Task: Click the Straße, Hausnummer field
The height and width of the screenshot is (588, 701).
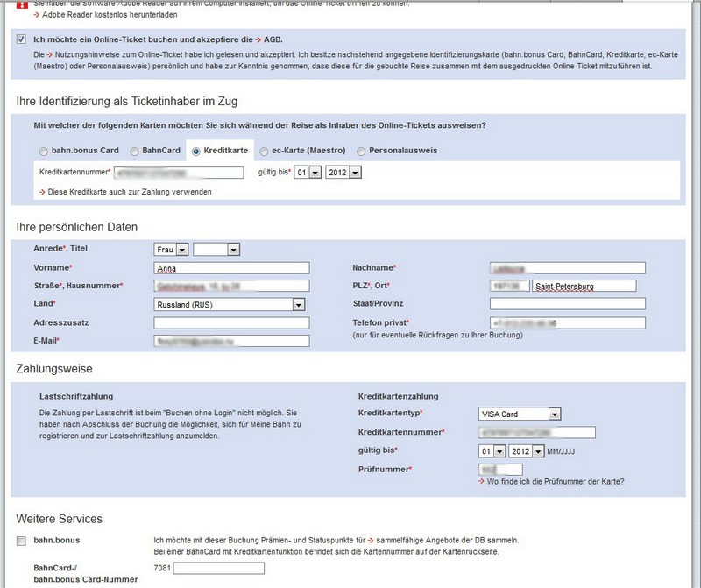Action: 231,287
